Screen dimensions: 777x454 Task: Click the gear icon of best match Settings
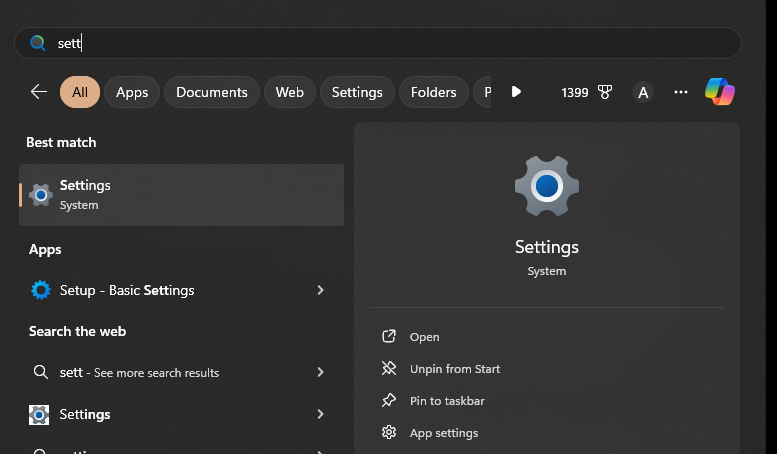pos(41,195)
